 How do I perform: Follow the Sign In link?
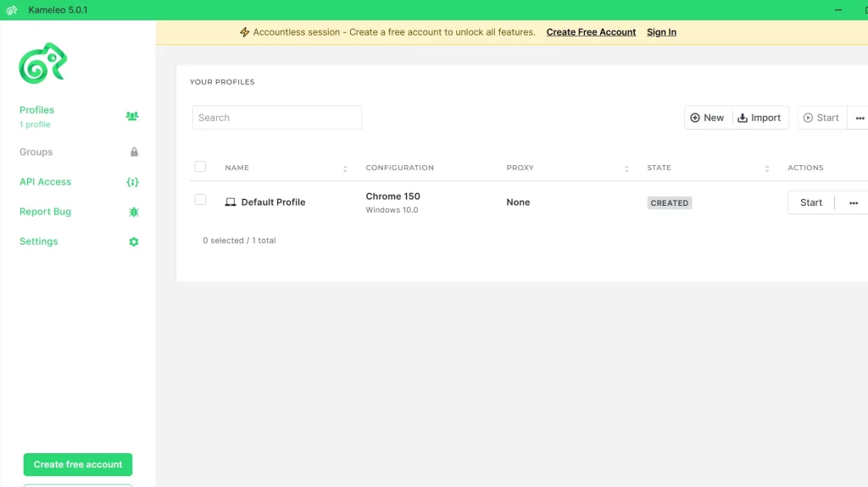[x=661, y=32]
